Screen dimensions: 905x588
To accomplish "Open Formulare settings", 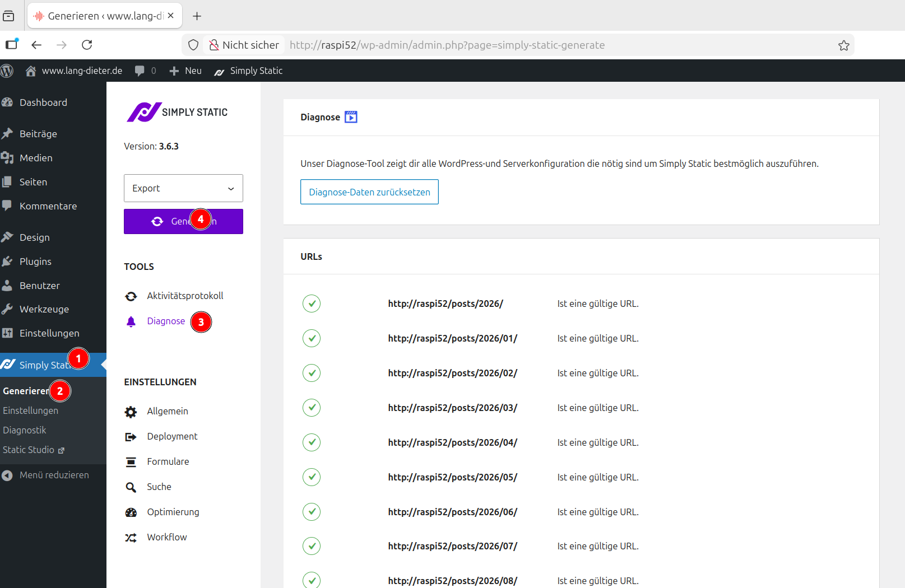I will (168, 461).
